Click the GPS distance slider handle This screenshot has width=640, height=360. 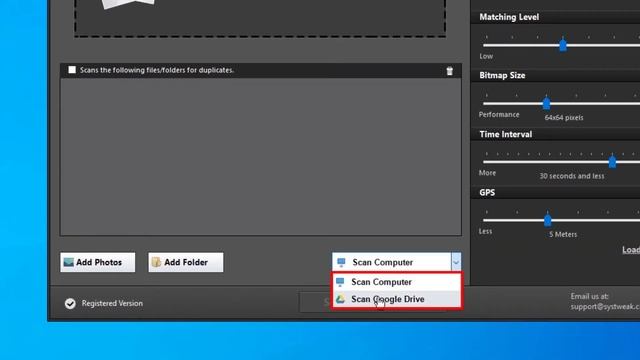click(548, 220)
